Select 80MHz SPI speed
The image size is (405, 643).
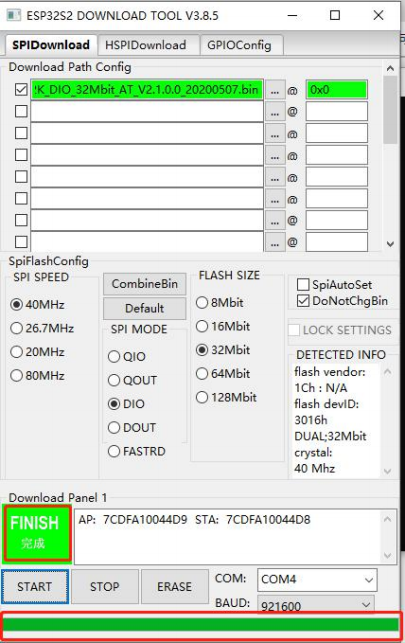[x=16, y=375]
